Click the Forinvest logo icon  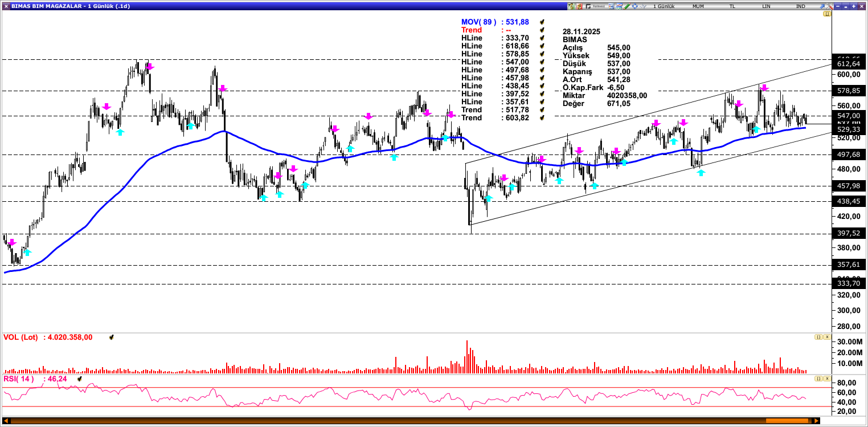(596, 6)
